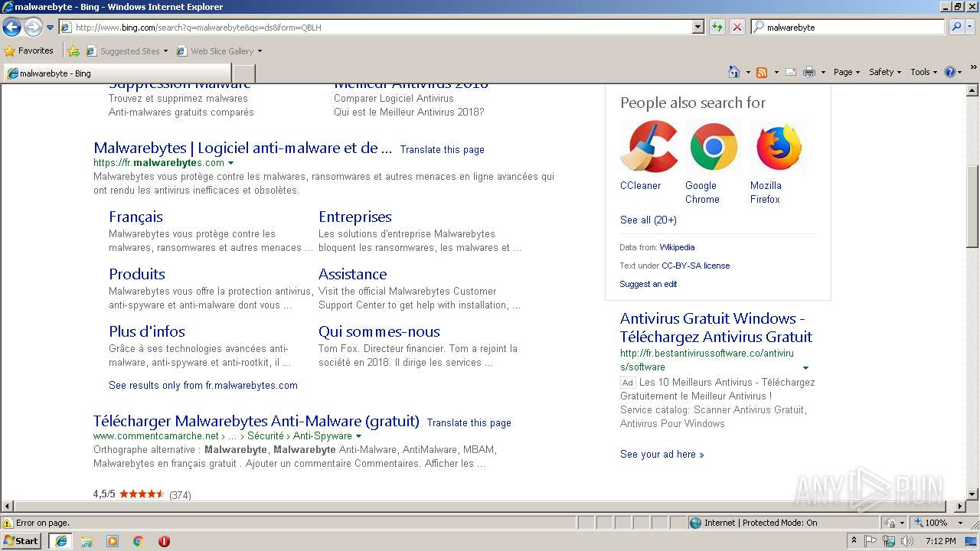
Task: Click the browser Back arrow button
Action: [11, 28]
